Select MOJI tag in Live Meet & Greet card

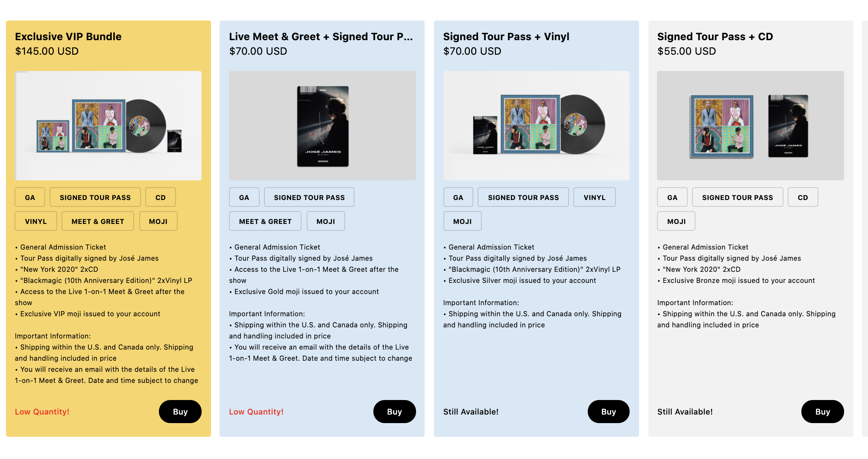tap(325, 221)
